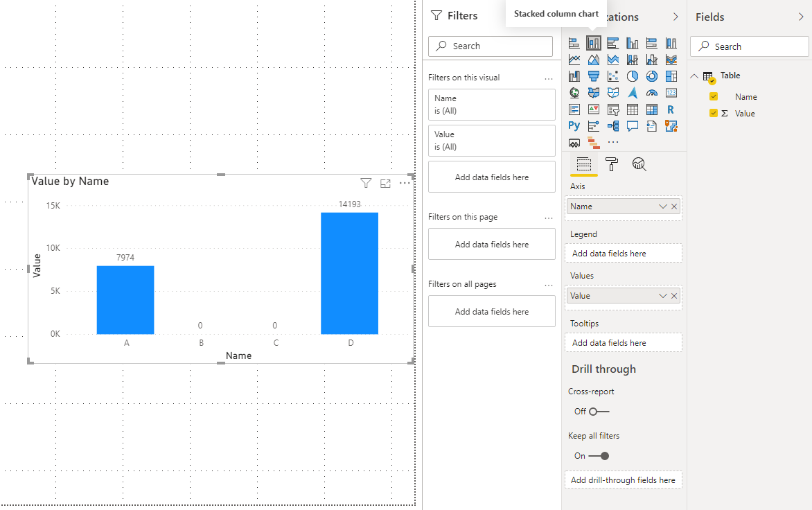Screen dimensions: 812x510
Task: Focus the Fields pane Search box
Action: click(x=750, y=46)
